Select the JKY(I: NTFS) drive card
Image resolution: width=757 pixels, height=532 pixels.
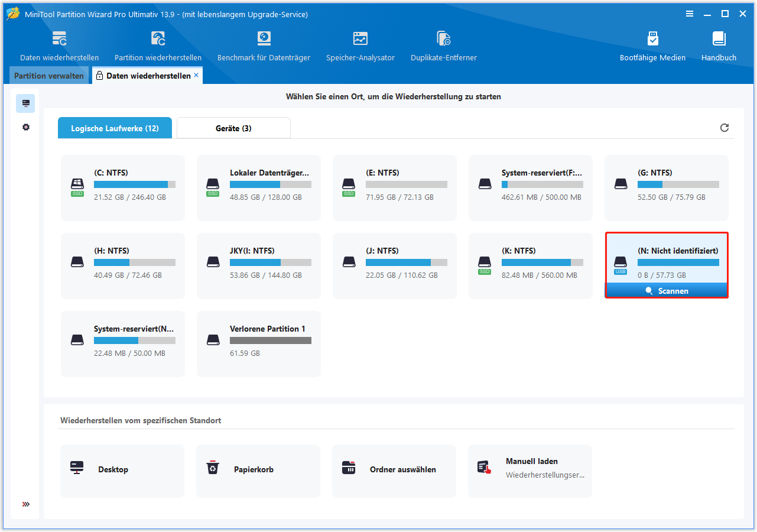tap(259, 266)
